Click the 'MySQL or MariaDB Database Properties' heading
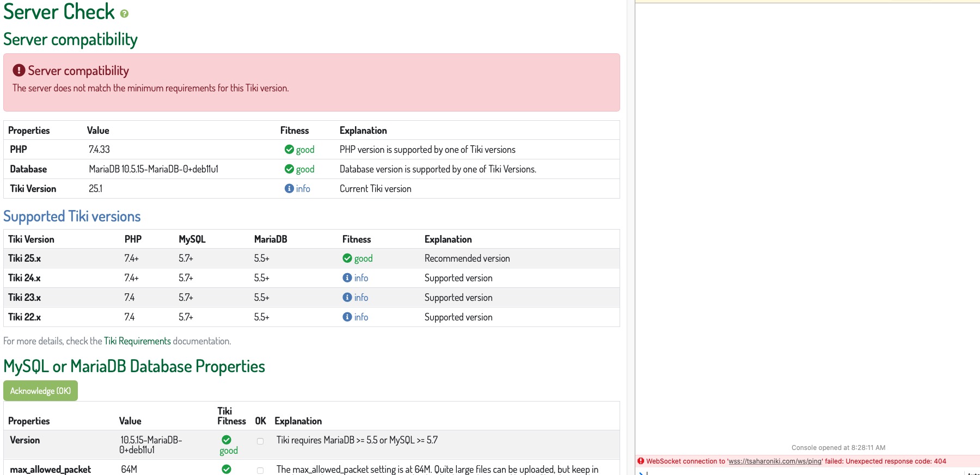 134,367
